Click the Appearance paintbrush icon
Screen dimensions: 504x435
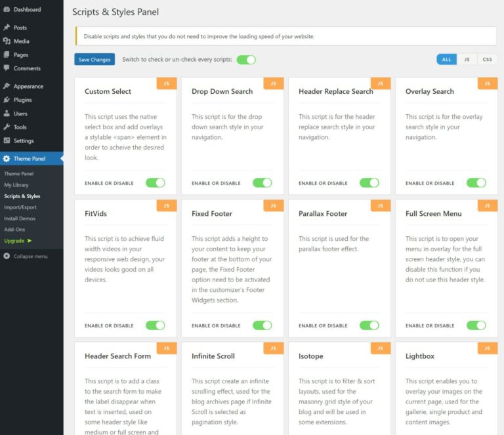[7, 86]
